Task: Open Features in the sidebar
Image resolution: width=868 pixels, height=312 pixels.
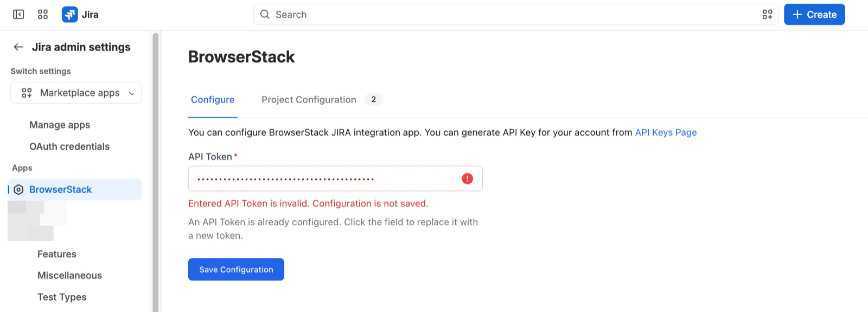Action: 57,254
